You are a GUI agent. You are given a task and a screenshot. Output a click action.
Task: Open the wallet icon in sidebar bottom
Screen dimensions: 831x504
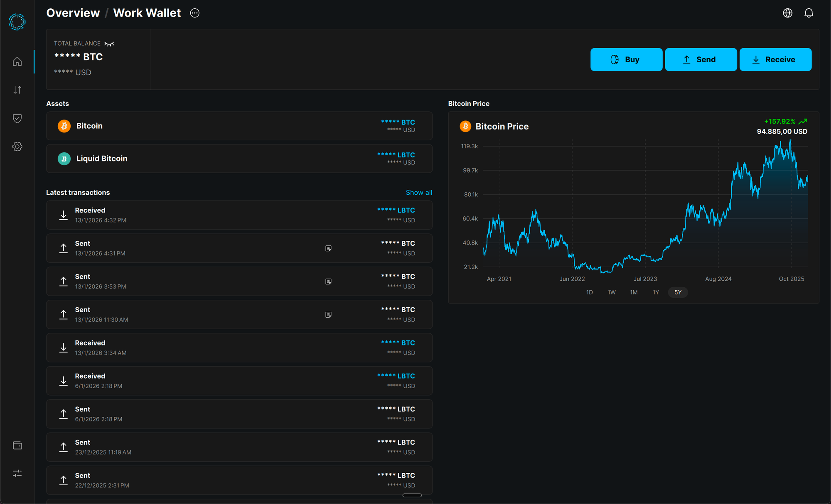[x=17, y=445]
